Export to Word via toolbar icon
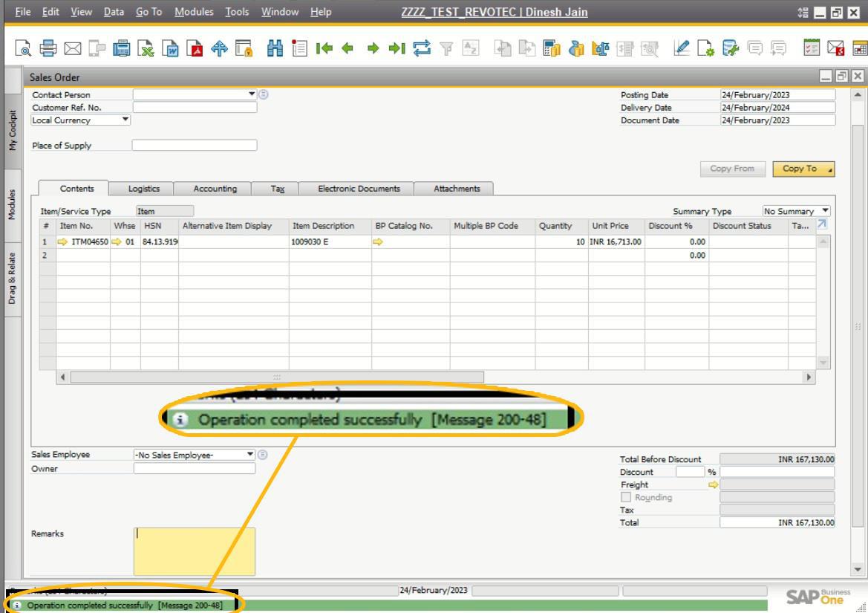 click(170, 48)
